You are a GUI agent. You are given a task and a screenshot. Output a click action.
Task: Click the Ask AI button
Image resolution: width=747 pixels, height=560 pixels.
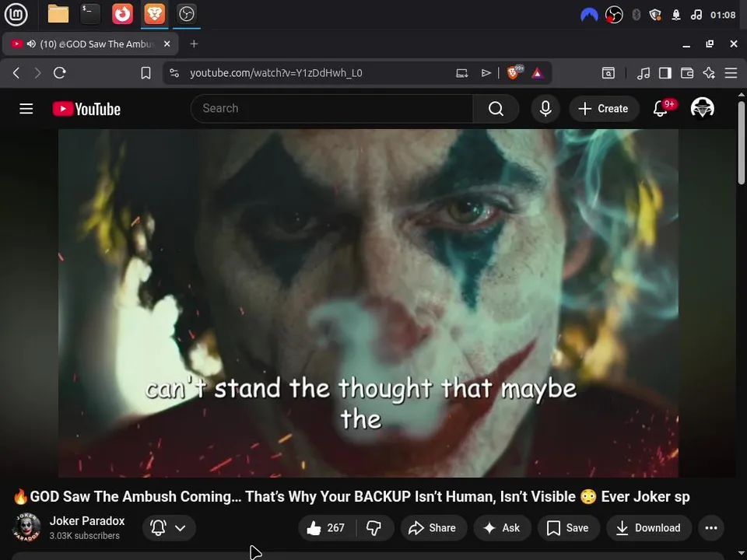[502, 527]
